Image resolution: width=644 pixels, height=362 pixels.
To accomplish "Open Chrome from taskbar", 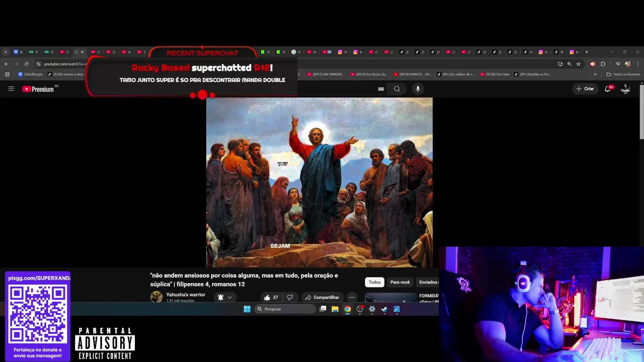I will tap(347, 309).
